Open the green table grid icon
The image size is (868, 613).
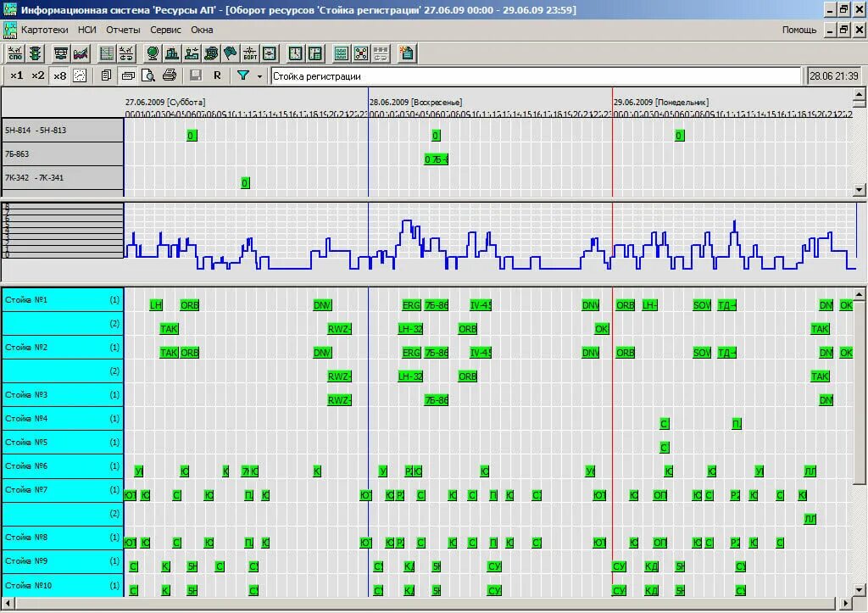pyautogui.click(x=106, y=53)
